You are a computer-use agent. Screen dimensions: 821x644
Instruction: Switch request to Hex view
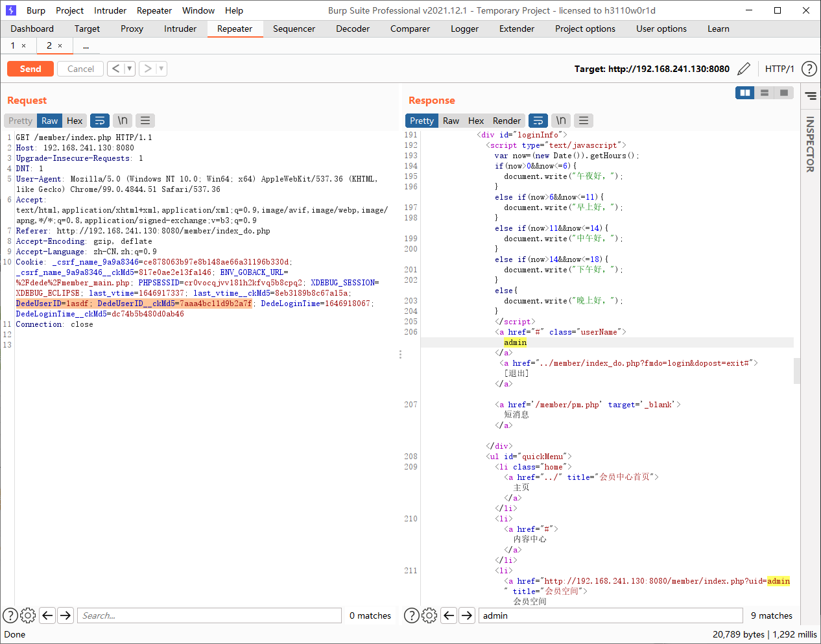pyautogui.click(x=75, y=121)
